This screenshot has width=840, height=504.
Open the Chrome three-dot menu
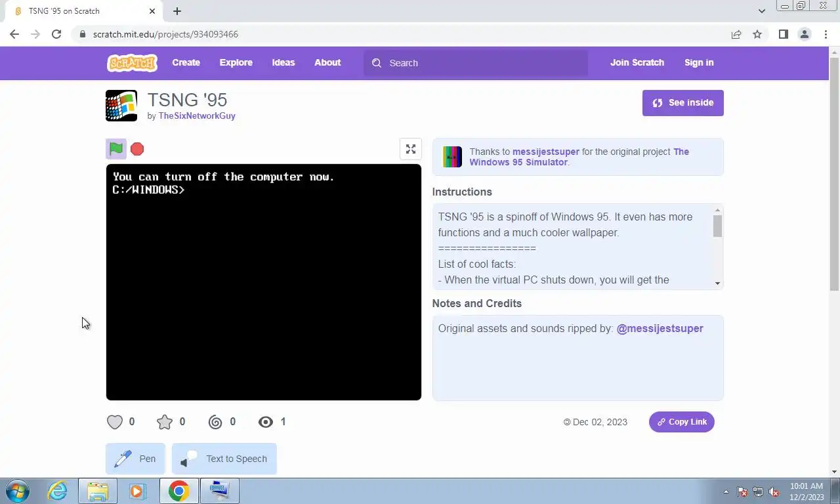[826, 34]
